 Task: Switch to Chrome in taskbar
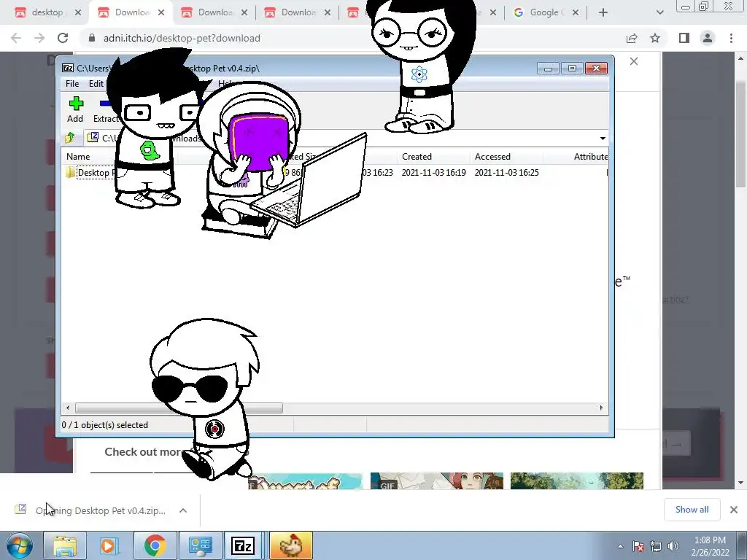pos(155,545)
